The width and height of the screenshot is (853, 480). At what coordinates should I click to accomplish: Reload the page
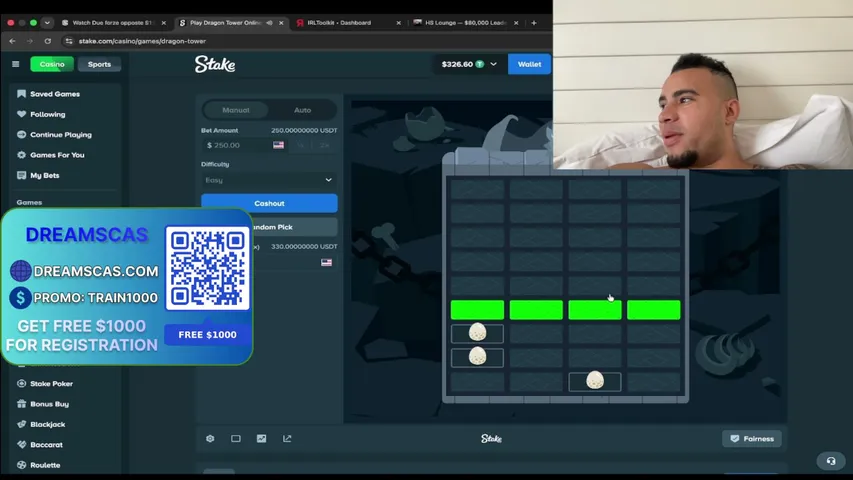48,41
